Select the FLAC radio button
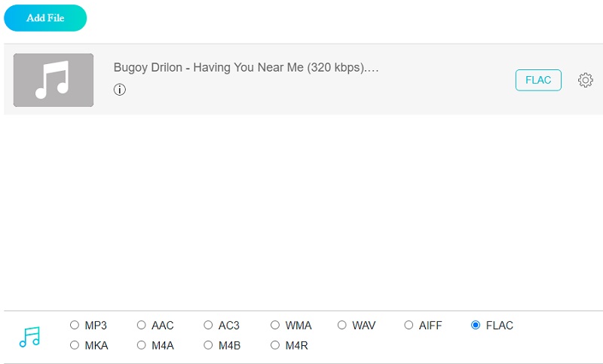This screenshot has width=603, height=364. coord(476,326)
